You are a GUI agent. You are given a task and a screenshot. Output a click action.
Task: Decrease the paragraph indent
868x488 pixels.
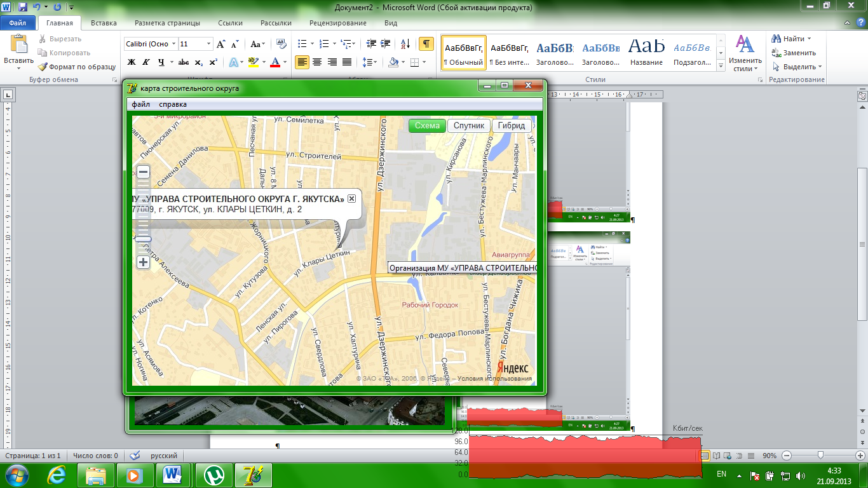[x=371, y=44]
